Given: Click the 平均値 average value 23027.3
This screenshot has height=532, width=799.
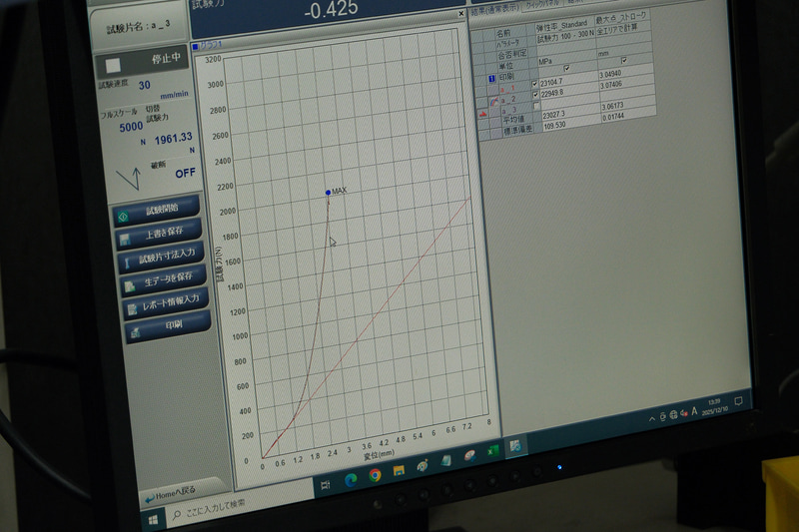Looking at the screenshot, I should pos(554,115).
